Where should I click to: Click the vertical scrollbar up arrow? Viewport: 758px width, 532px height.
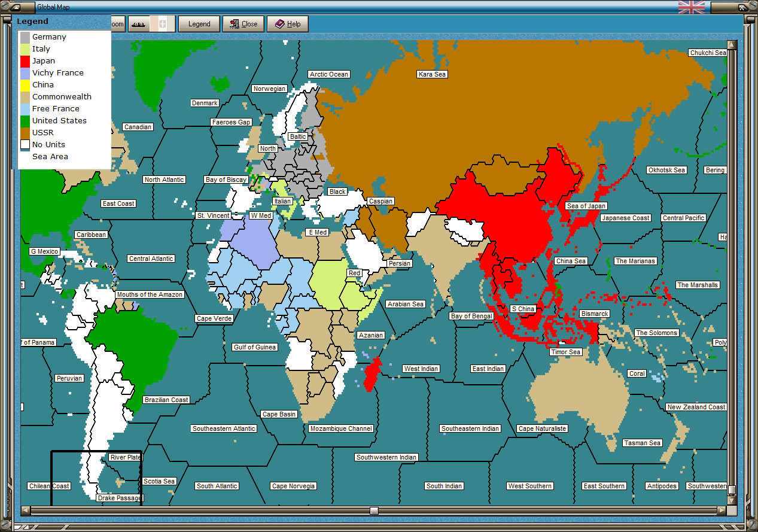732,45
